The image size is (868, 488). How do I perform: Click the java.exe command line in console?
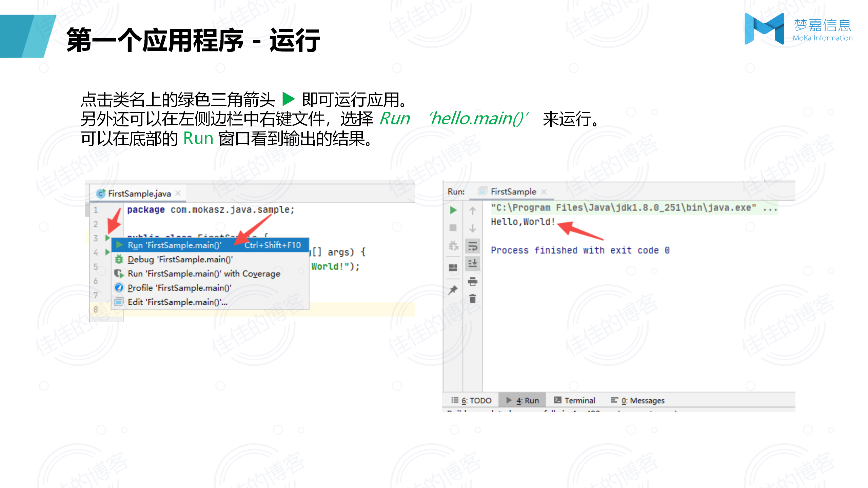point(634,207)
